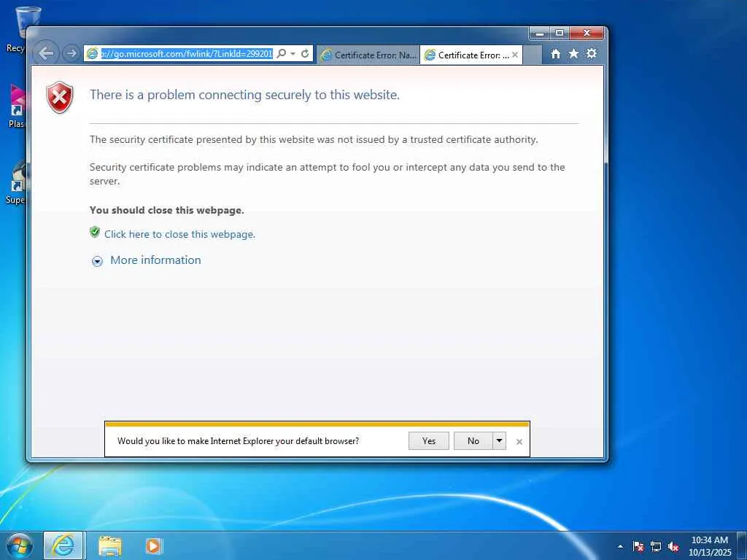Screen dimensions: 747x560
Task: Open the address bar autocomplete dropdown arrow
Action: [x=293, y=54]
